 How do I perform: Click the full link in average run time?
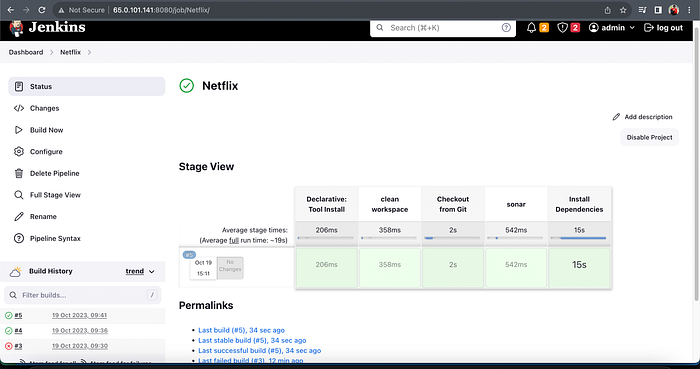pos(233,240)
